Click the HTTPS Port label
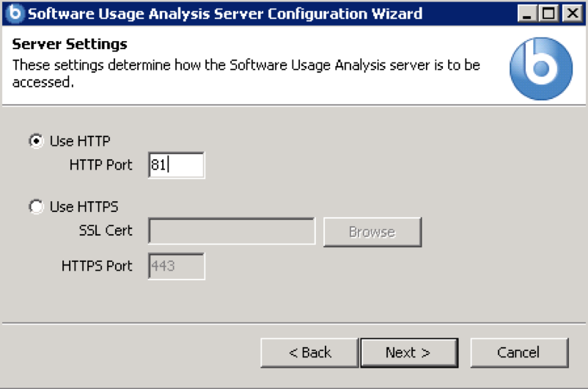588x389 pixels. click(98, 266)
